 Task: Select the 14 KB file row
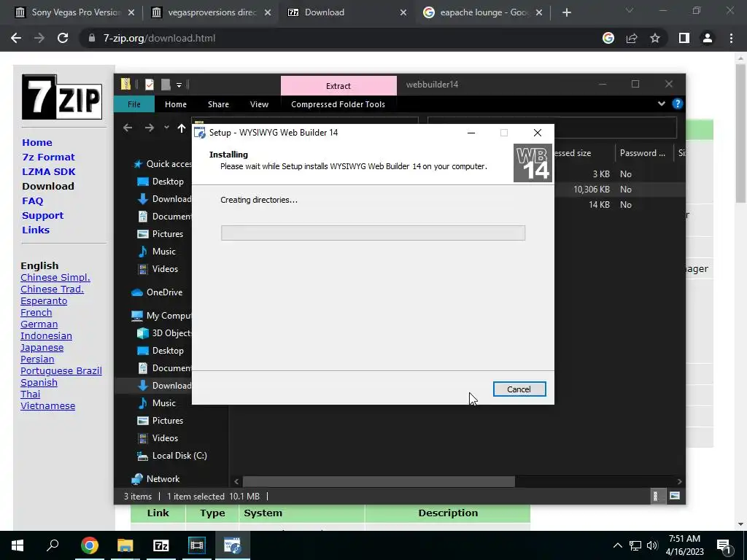[619, 205]
